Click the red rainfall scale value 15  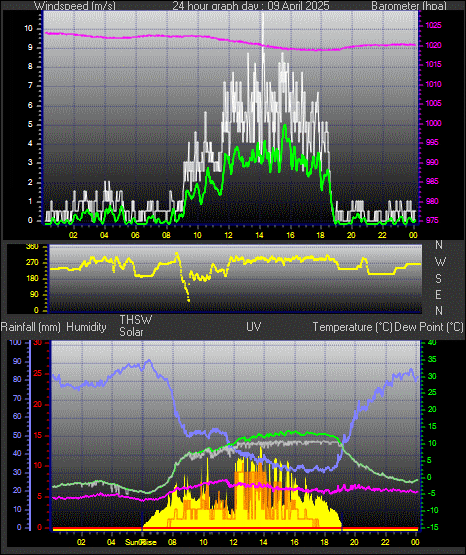[38, 435]
